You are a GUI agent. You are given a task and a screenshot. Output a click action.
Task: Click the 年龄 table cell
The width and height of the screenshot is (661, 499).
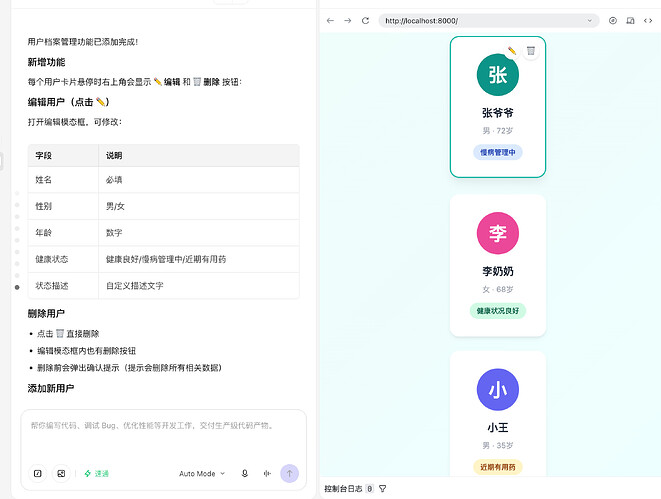click(63, 233)
